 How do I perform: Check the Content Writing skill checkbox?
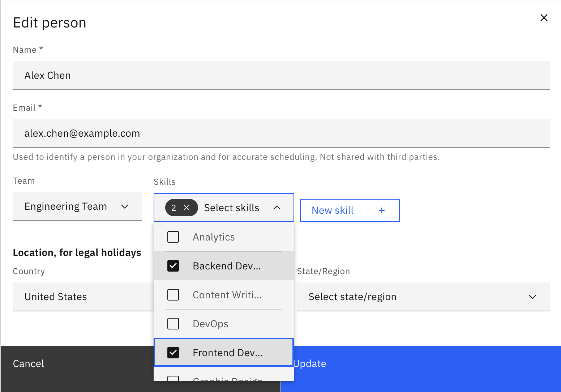click(173, 295)
